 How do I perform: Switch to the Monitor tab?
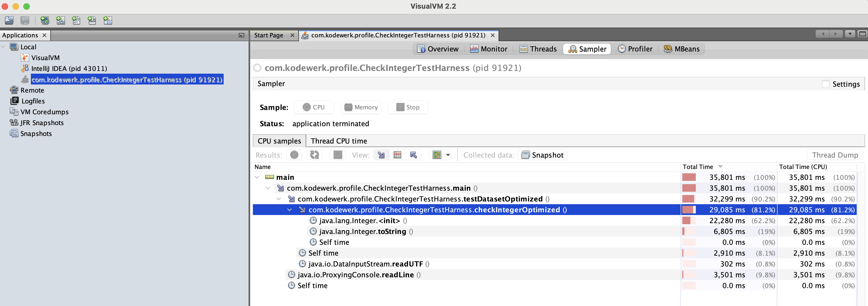489,49
